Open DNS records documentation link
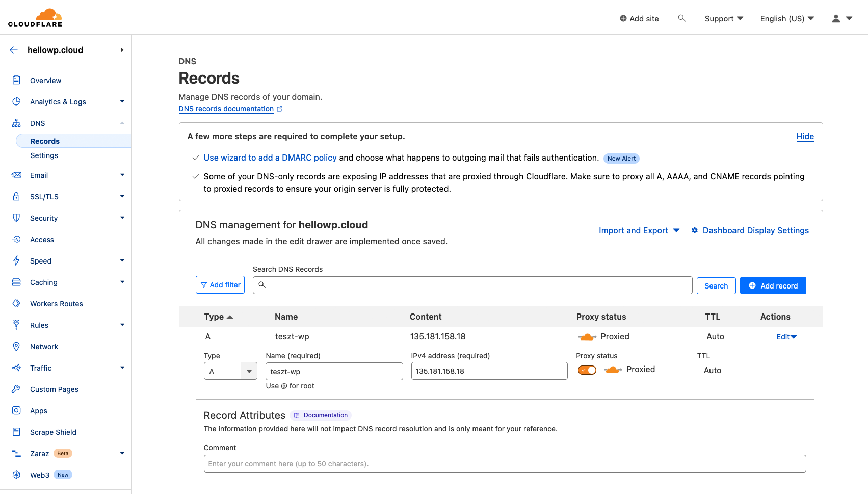 point(226,109)
